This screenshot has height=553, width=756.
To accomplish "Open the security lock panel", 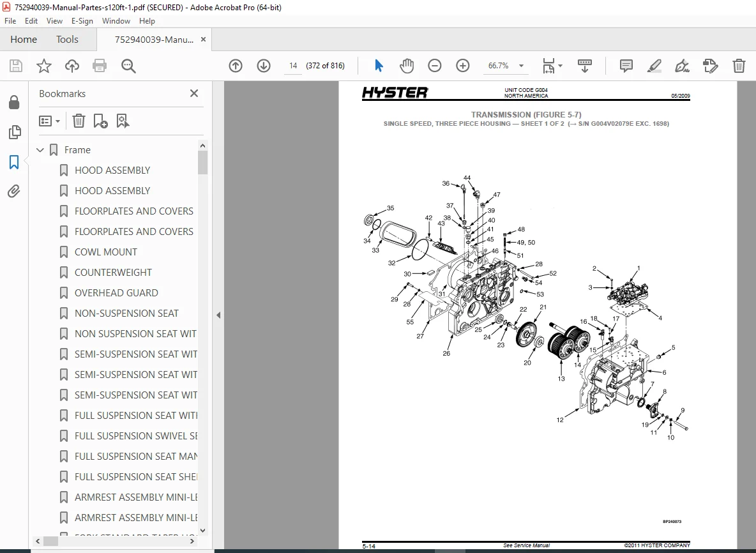I will click(x=14, y=102).
